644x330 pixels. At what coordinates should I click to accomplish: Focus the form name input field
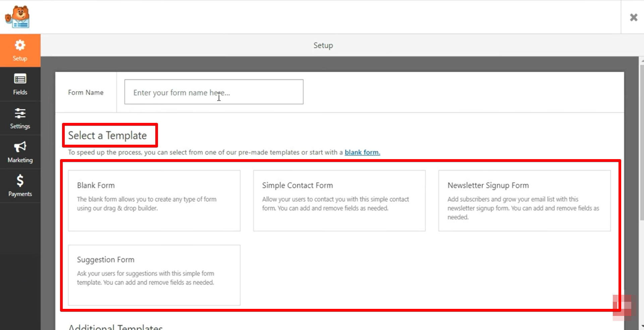[214, 92]
